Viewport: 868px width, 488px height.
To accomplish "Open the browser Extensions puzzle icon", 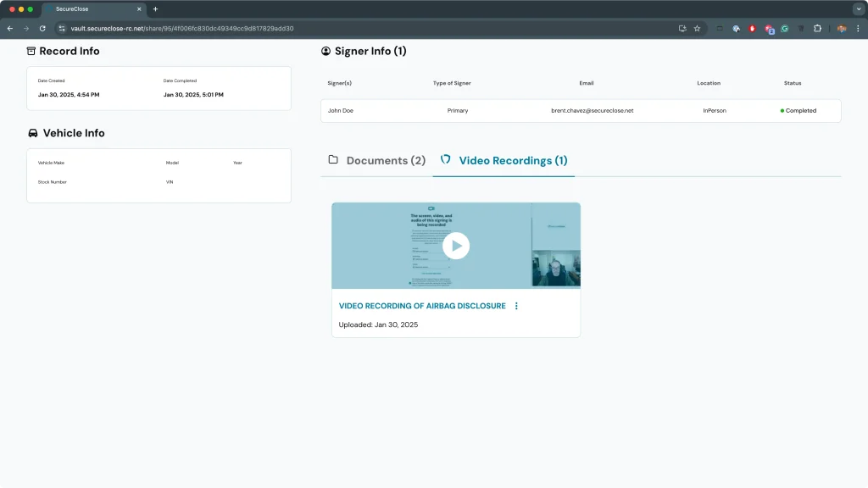I will (817, 28).
